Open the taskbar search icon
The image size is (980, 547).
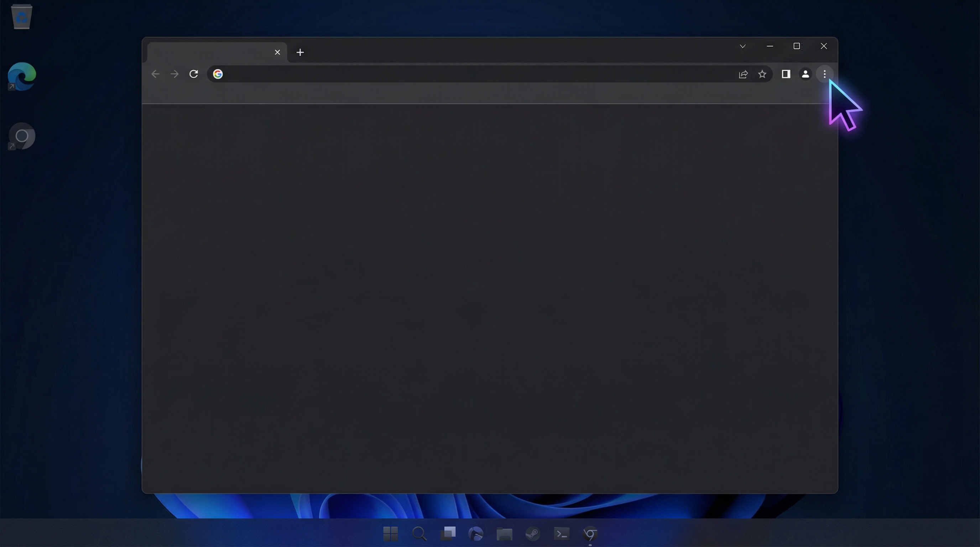tap(419, 534)
